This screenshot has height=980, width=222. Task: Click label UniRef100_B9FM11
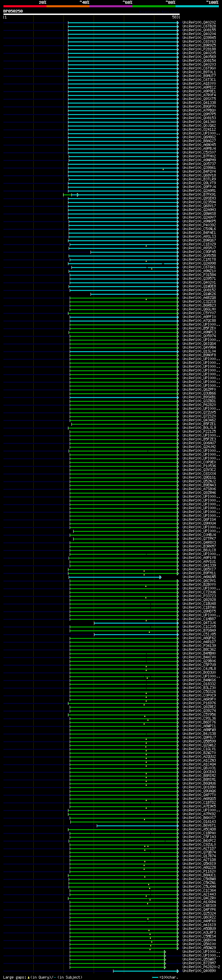pyautogui.click(x=199, y=573)
